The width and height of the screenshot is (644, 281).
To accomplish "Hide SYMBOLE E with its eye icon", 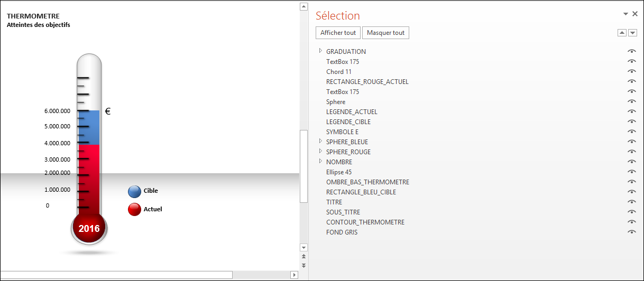I will [631, 132].
